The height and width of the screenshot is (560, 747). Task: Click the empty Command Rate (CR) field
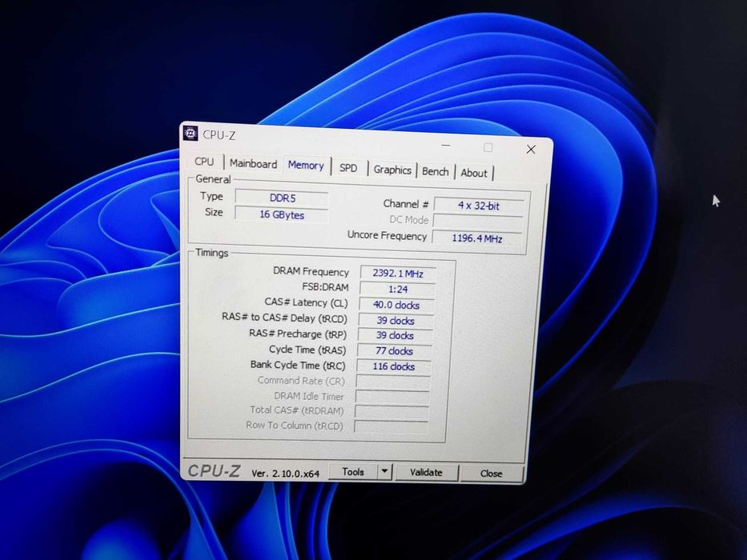(393, 382)
